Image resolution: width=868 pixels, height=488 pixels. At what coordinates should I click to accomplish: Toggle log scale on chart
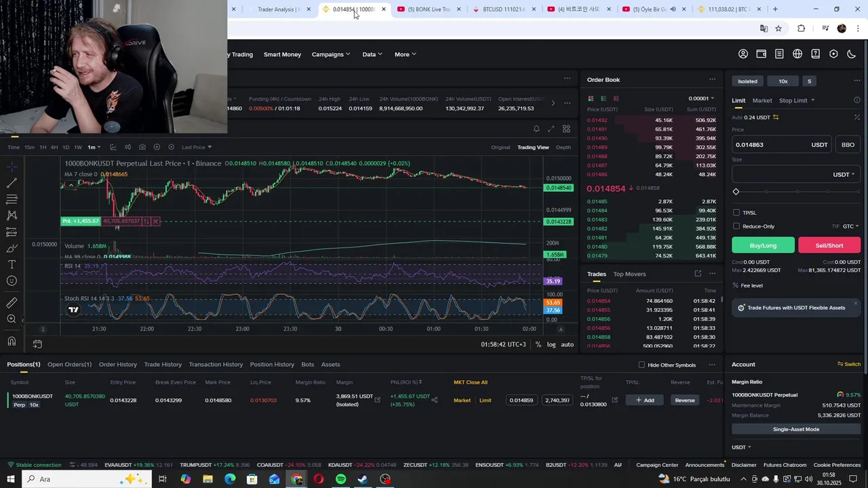tap(551, 344)
